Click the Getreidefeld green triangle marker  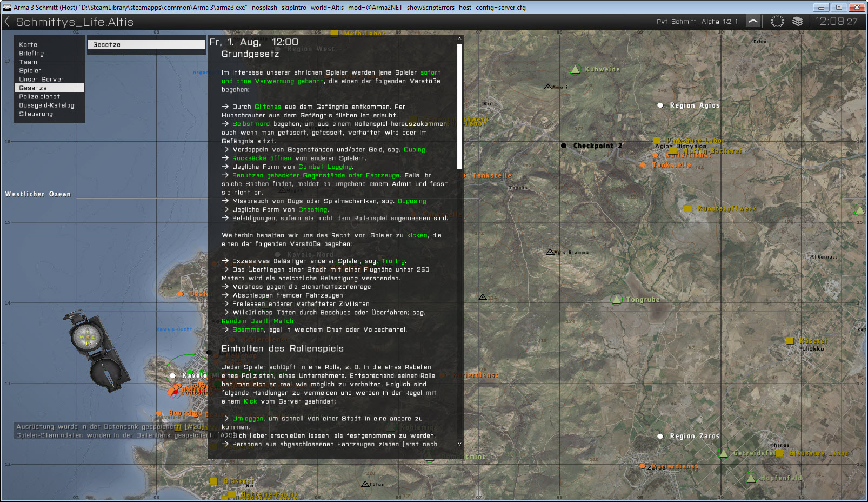(724, 453)
